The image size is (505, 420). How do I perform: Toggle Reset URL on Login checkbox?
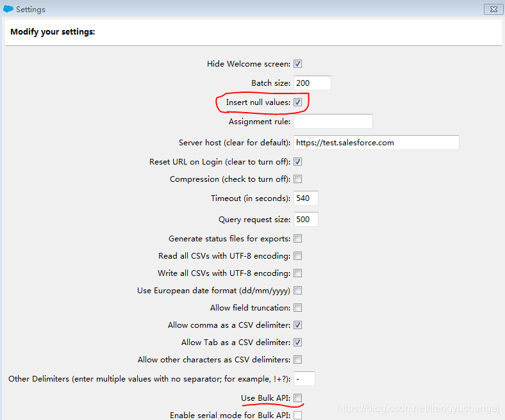coord(297,161)
